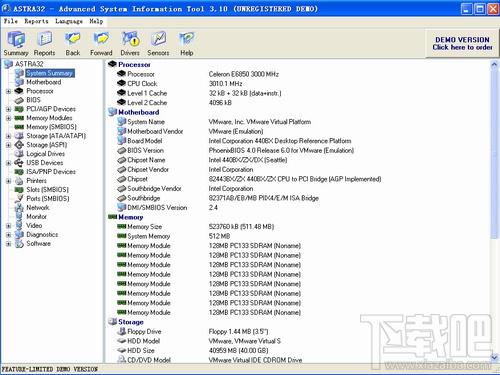Expand the Software tree node
The width and height of the screenshot is (500, 375).
tap(8, 244)
